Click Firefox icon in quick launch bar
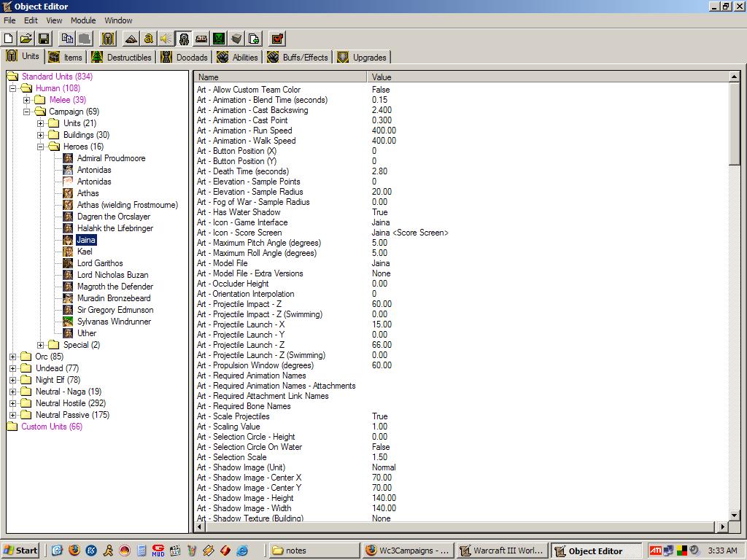Viewport: 747px width, 560px height. [74, 551]
